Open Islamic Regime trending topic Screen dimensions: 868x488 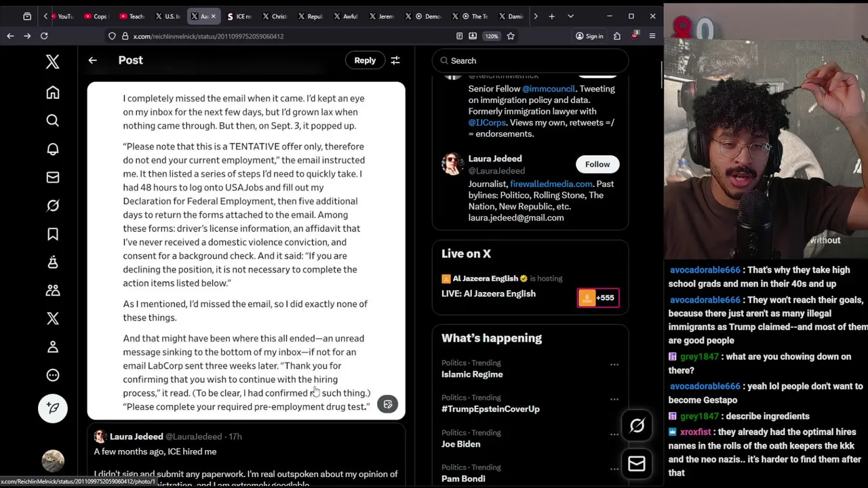click(x=472, y=374)
